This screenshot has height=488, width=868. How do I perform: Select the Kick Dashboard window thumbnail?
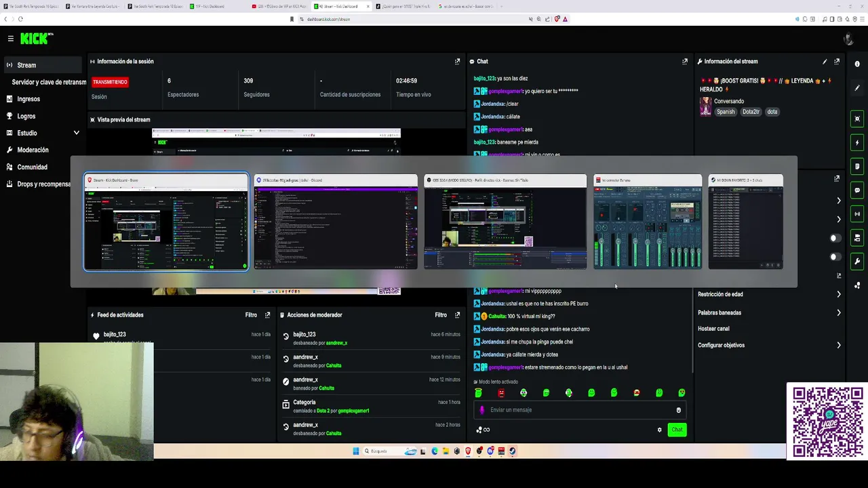166,222
